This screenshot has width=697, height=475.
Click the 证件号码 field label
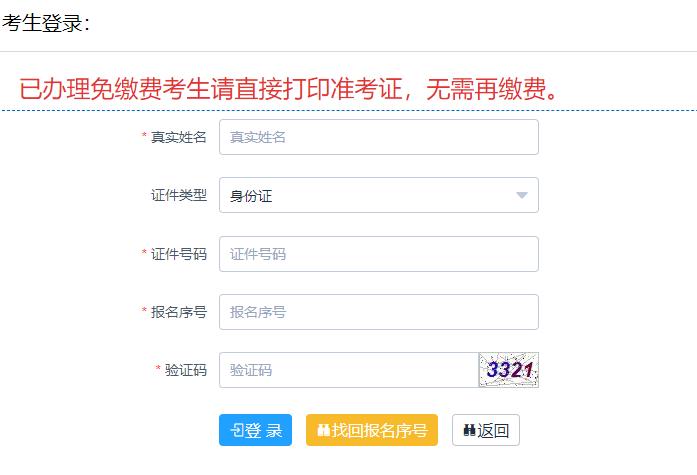[179, 254]
